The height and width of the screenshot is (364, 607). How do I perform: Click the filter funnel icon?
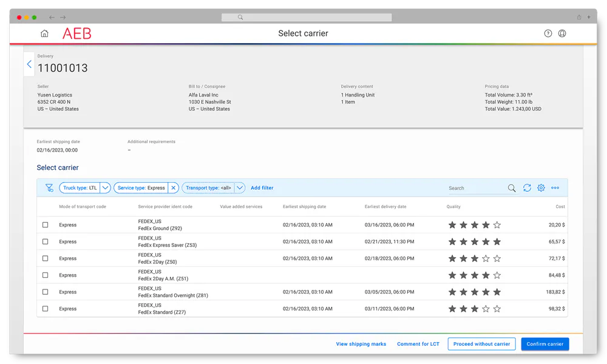(x=49, y=187)
